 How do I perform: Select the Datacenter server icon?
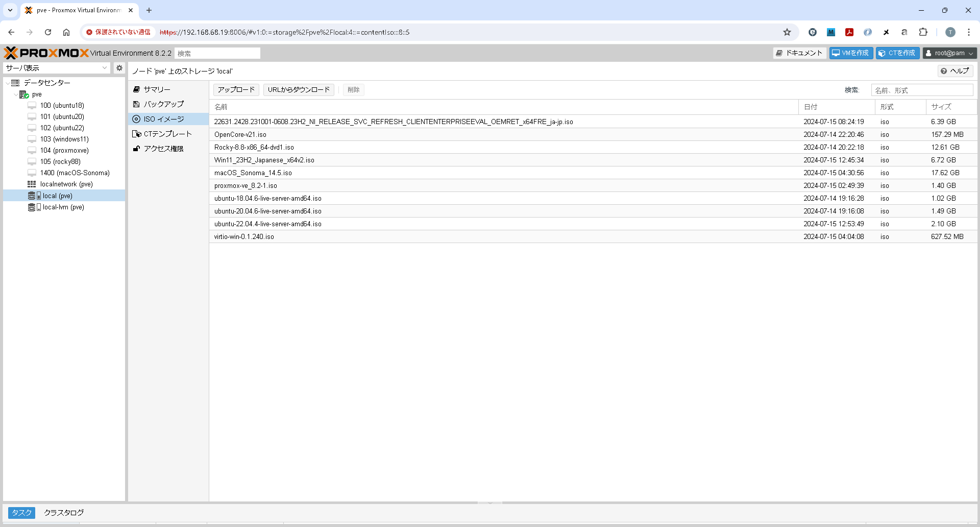pyautogui.click(x=15, y=83)
